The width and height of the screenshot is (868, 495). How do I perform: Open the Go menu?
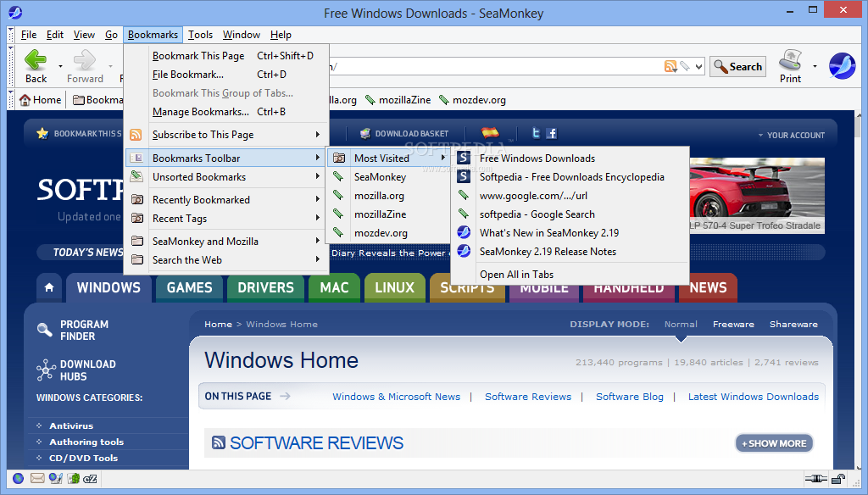[111, 35]
